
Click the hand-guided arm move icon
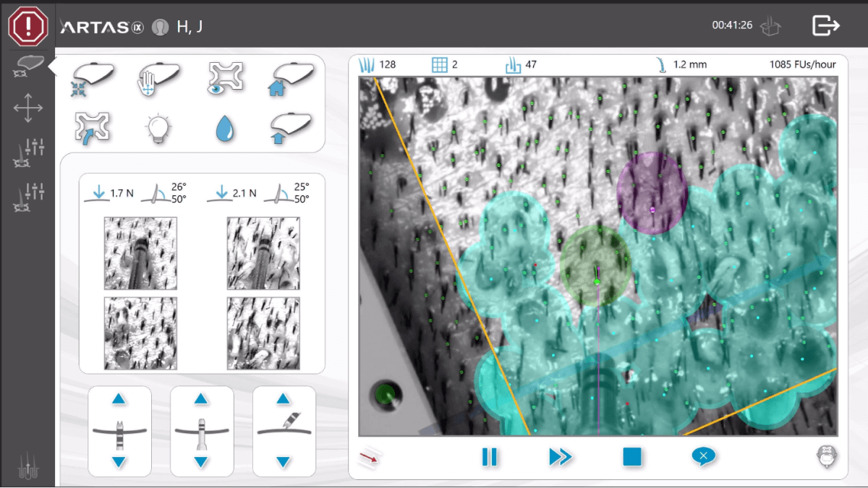158,77
